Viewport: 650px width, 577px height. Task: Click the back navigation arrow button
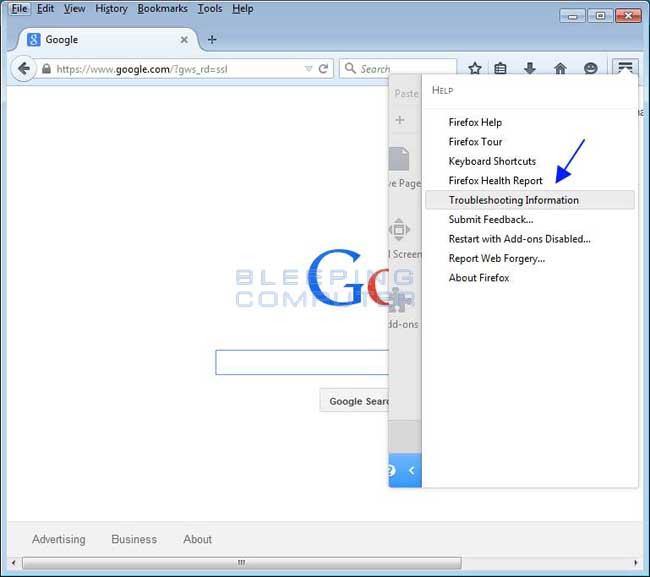(x=23, y=69)
